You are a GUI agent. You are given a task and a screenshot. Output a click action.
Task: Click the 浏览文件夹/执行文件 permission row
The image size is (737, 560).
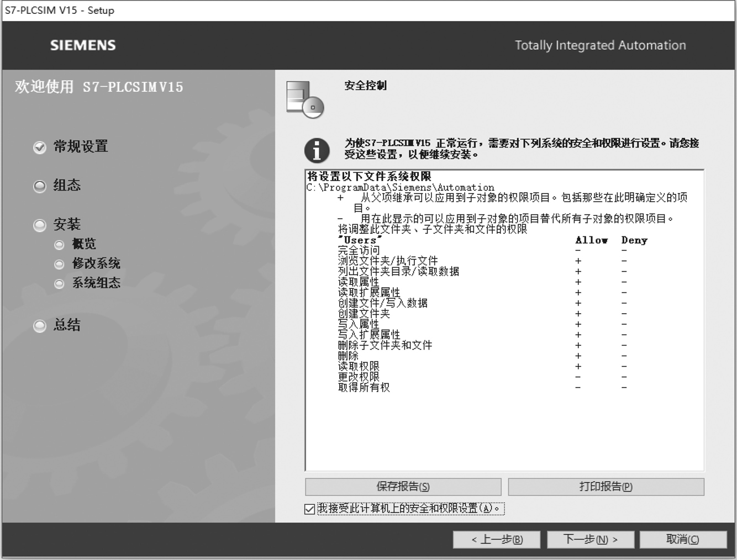coord(482,261)
